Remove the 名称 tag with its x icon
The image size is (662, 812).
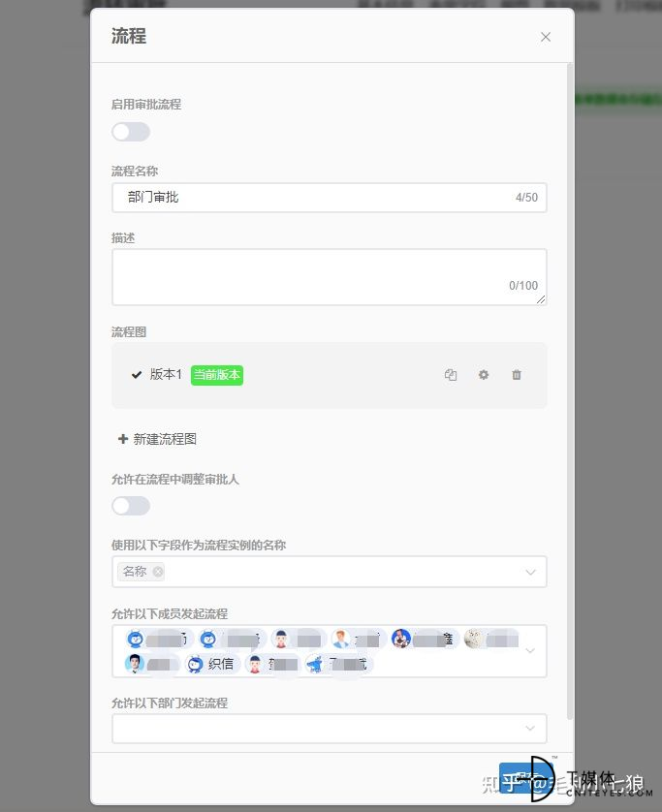point(158,572)
